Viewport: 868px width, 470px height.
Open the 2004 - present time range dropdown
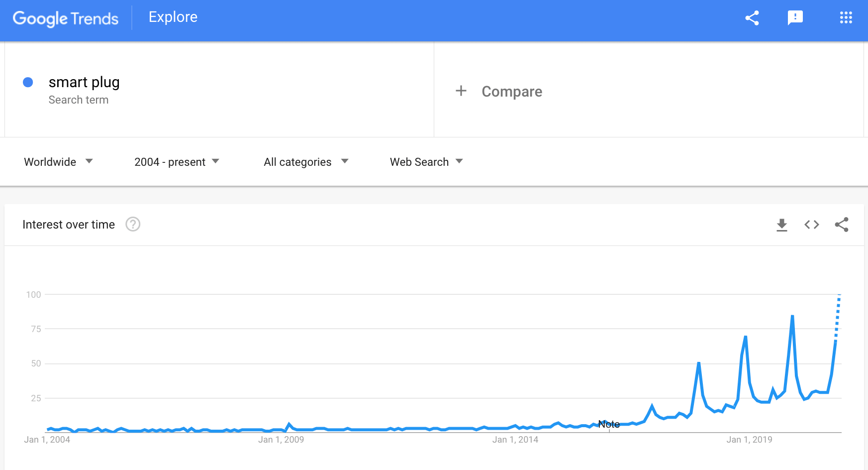click(177, 162)
